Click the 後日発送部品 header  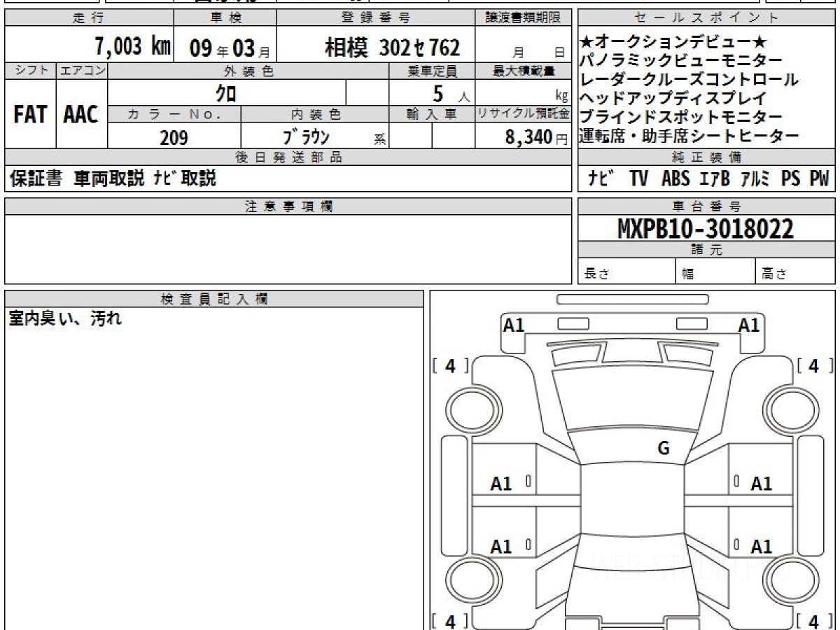pyautogui.click(x=288, y=157)
